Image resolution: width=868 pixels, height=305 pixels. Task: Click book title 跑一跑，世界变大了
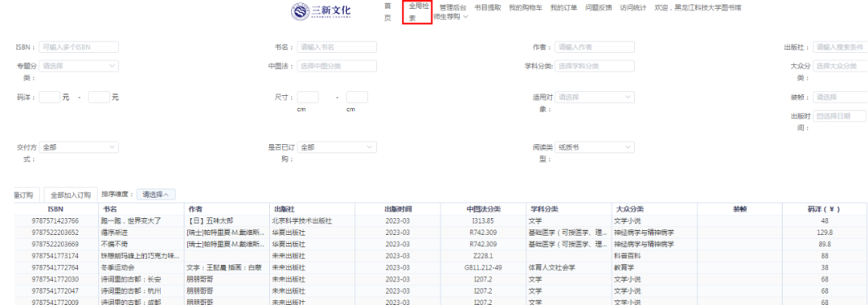[x=131, y=221]
